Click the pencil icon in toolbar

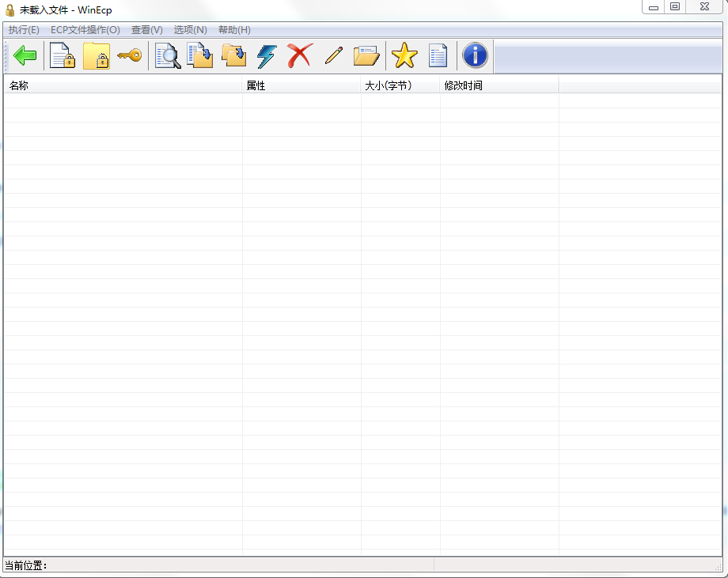point(333,56)
